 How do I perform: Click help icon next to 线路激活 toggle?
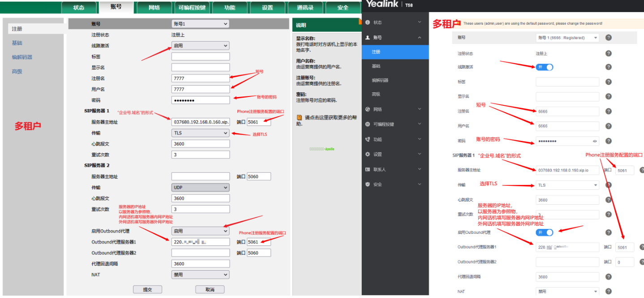pos(608,67)
